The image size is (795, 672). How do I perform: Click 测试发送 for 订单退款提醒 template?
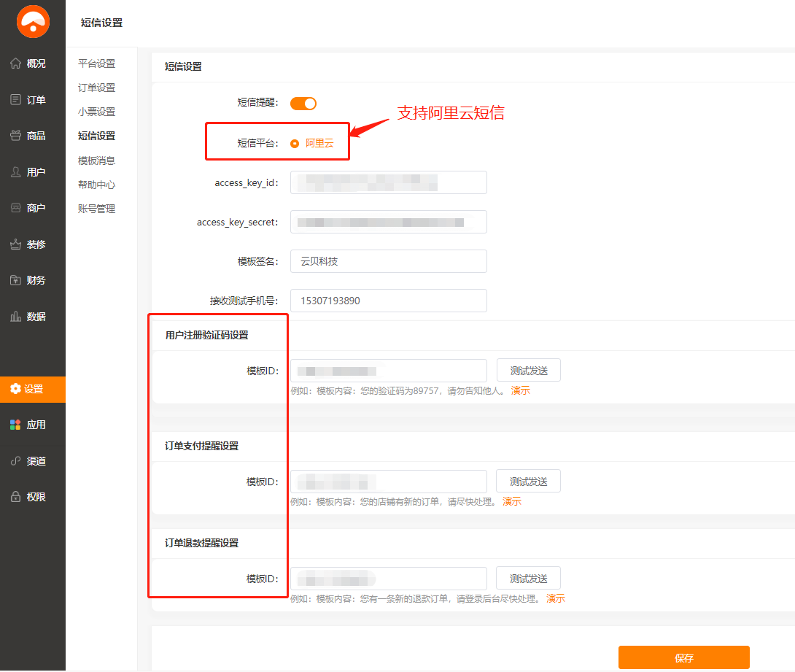click(x=528, y=579)
